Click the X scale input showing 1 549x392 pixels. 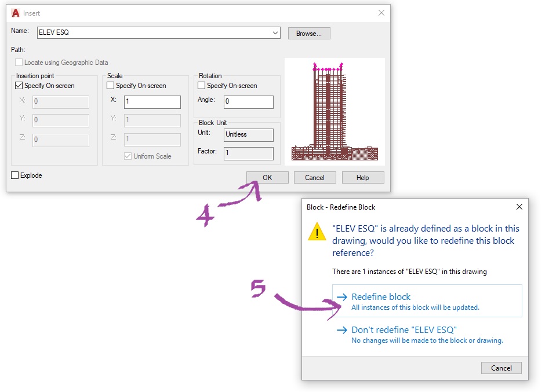click(152, 102)
